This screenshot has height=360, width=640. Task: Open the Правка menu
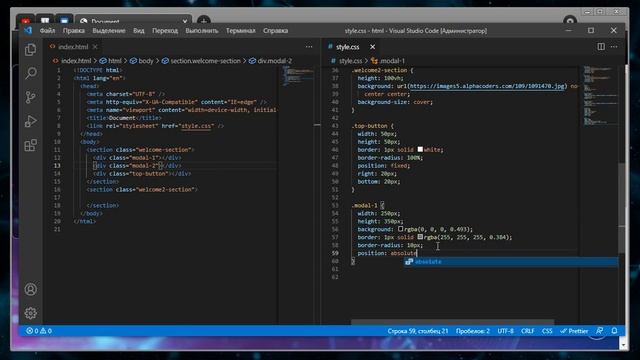[74, 31]
